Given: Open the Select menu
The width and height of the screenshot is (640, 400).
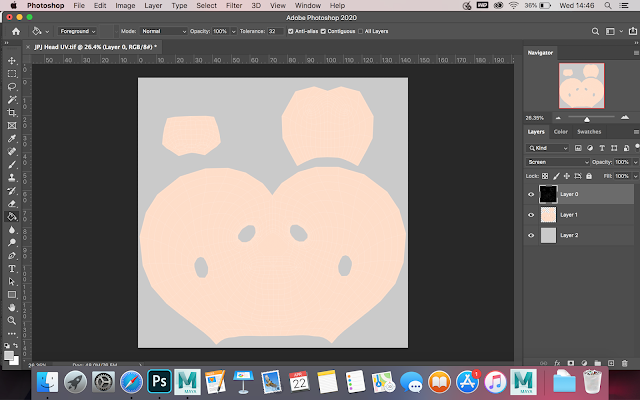Looking at the screenshot, I should point(207,6).
